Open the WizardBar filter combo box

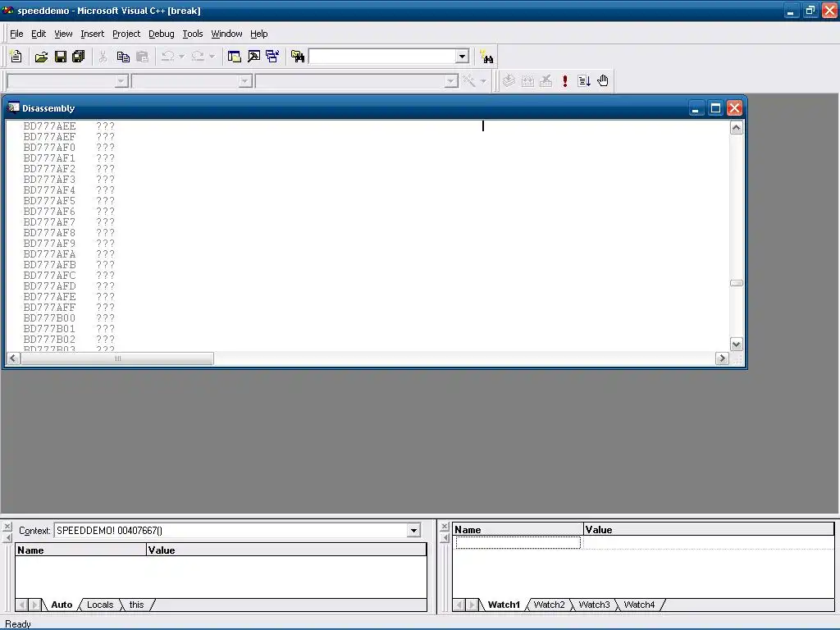pos(245,81)
